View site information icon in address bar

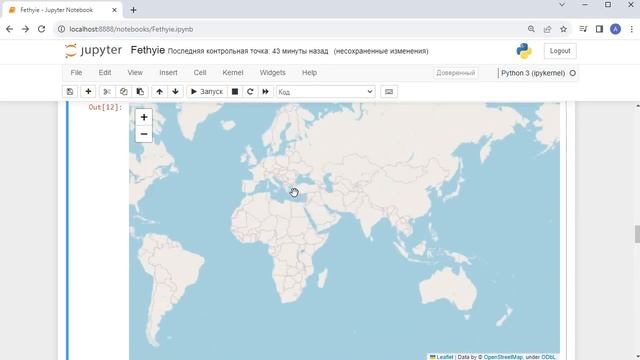[61, 29]
